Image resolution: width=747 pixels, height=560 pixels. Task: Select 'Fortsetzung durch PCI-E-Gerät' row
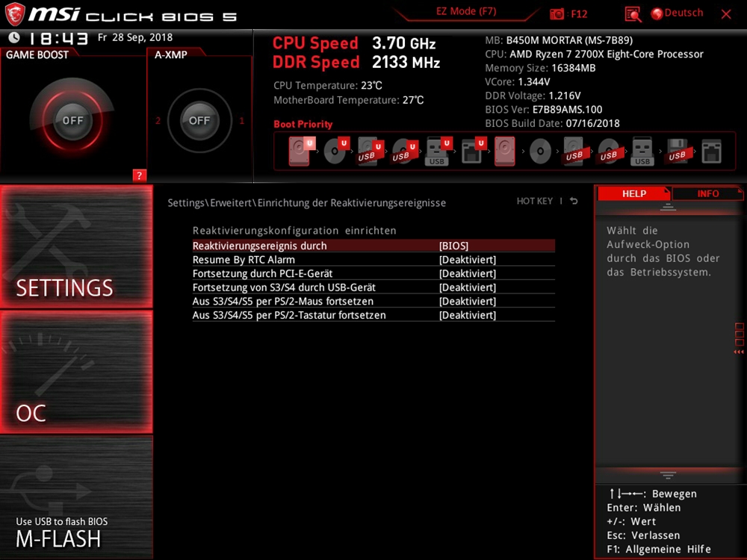tap(373, 273)
